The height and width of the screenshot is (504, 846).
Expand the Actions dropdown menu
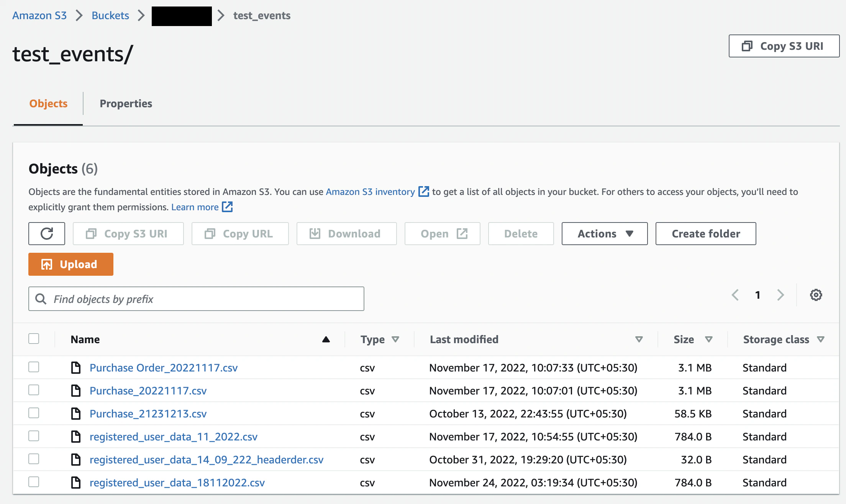point(605,234)
